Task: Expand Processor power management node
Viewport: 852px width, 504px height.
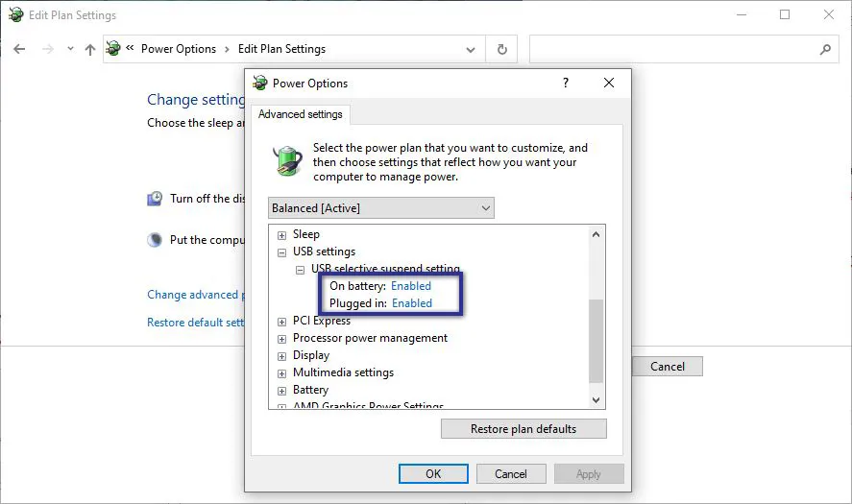Action: tap(281, 339)
